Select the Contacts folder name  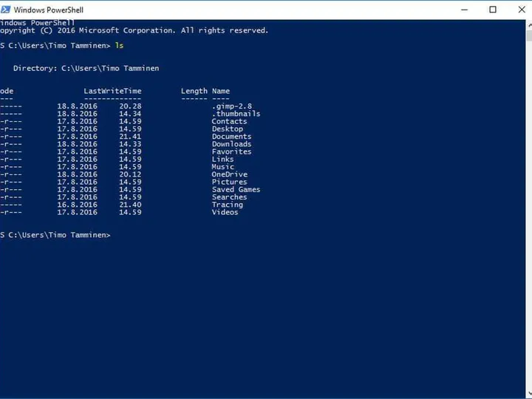pos(229,121)
